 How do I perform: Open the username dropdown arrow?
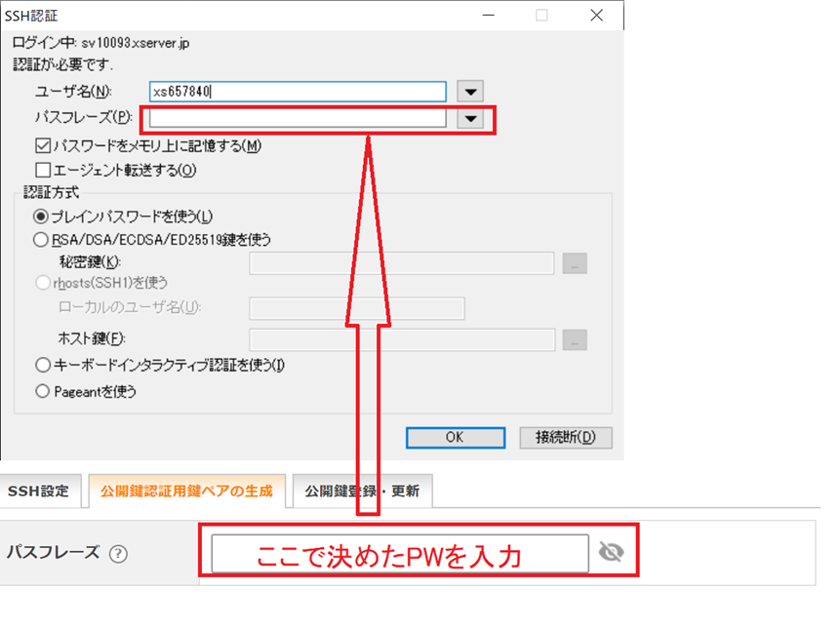(x=471, y=92)
